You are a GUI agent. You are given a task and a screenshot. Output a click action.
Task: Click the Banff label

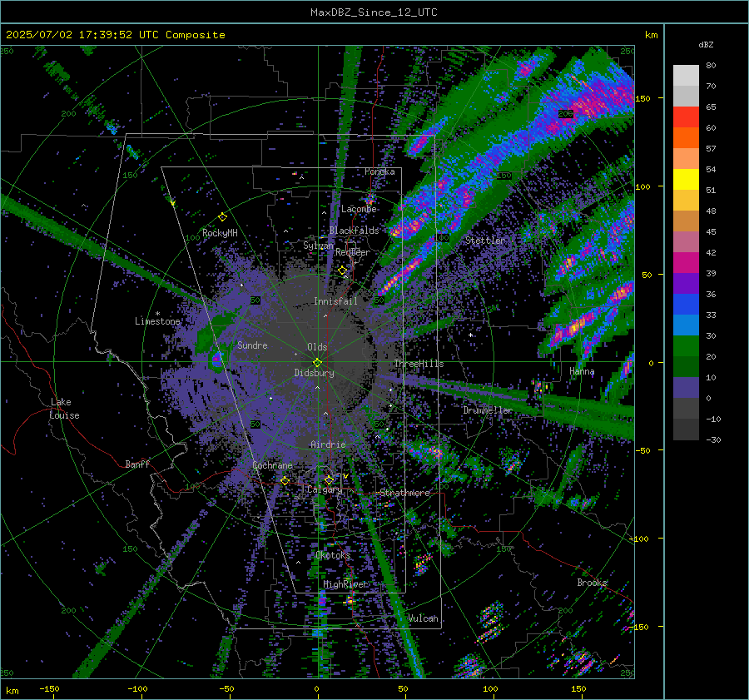click(137, 464)
